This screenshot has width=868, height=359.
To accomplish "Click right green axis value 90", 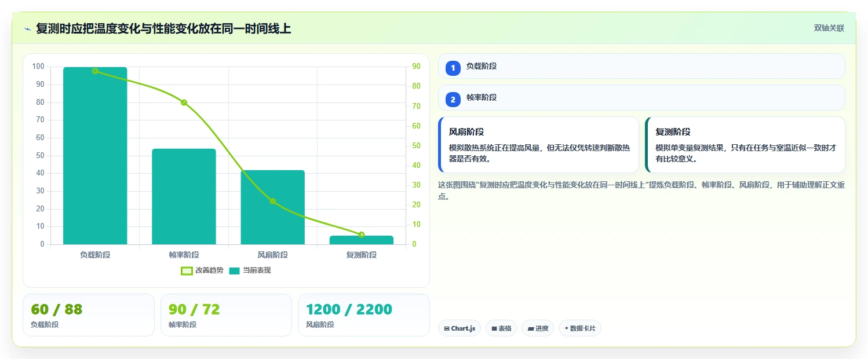I will click(416, 67).
